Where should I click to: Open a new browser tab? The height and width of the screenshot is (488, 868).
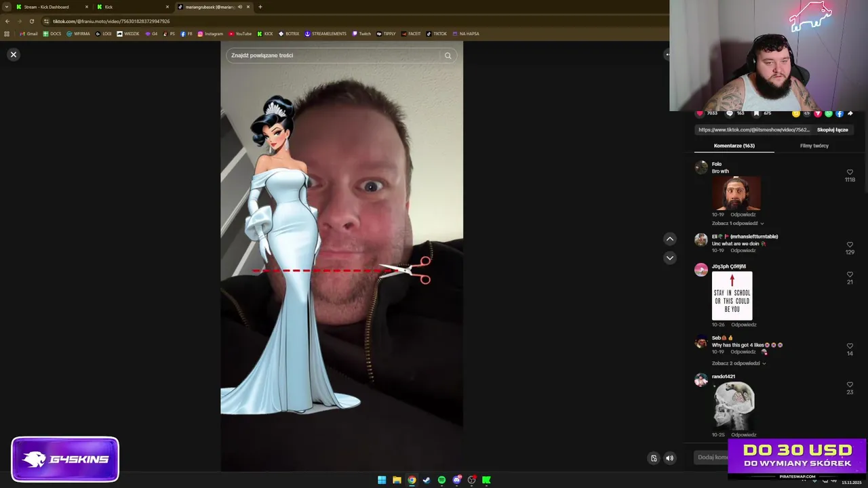[260, 7]
